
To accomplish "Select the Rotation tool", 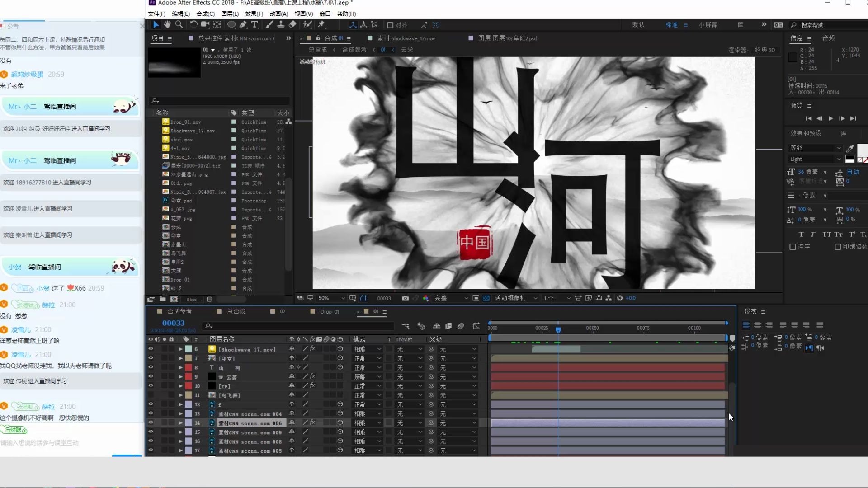I will (x=193, y=24).
